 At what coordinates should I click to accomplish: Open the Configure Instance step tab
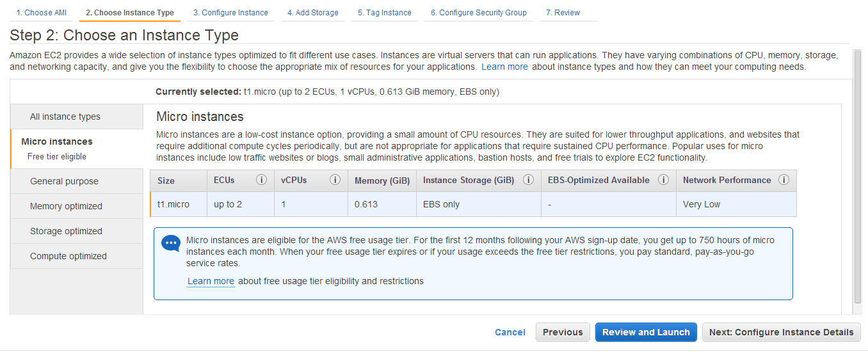[230, 13]
